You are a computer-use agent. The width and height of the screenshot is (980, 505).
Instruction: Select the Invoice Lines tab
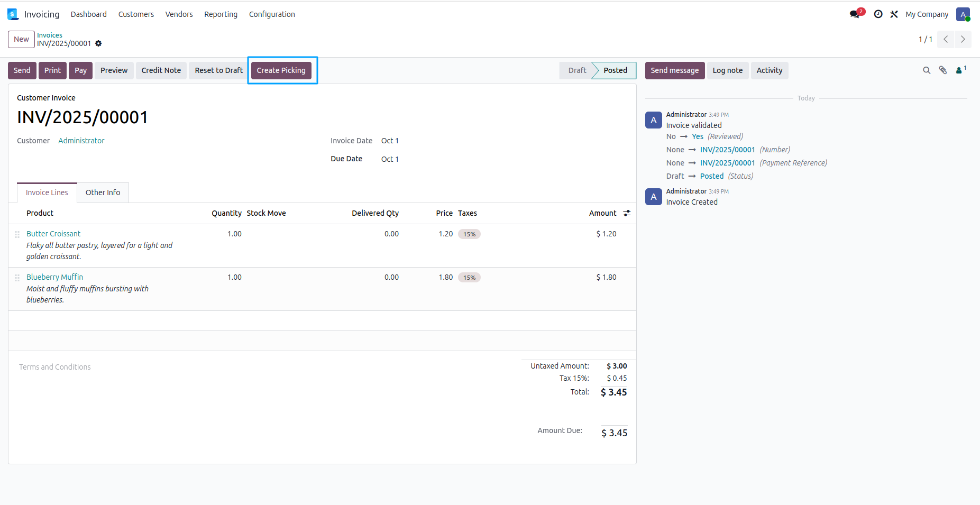(47, 192)
